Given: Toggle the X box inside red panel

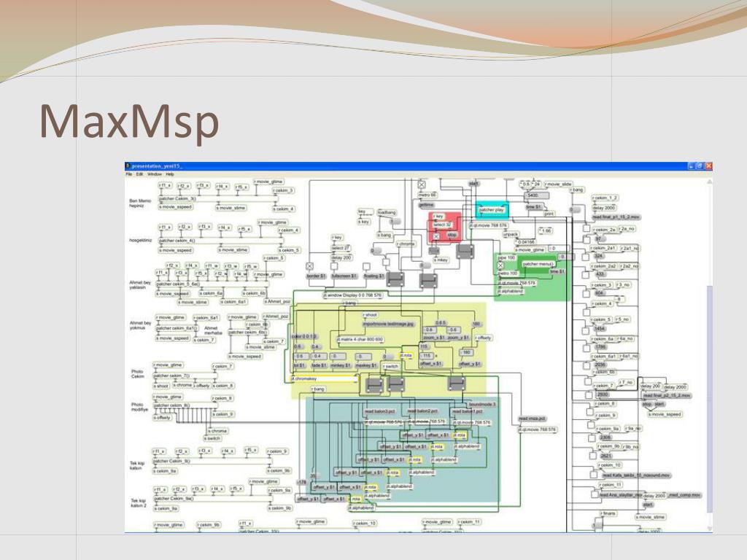Looking at the screenshot, I should (436, 236).
